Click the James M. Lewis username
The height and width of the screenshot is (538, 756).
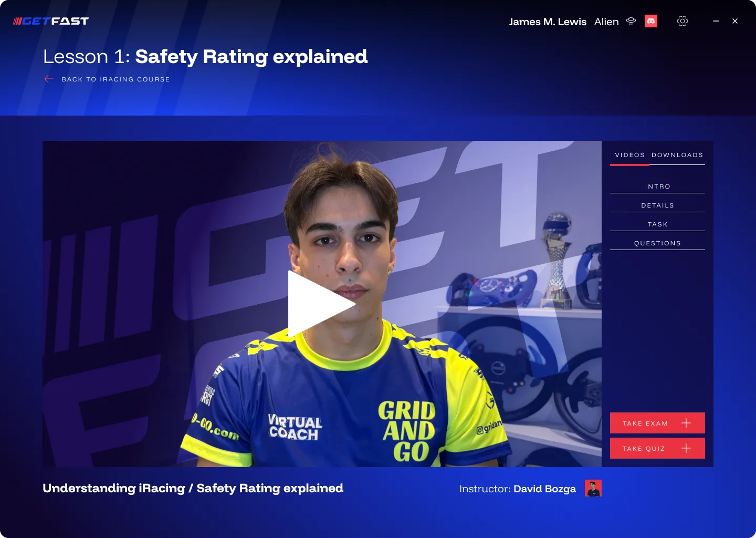pos(548,22)
